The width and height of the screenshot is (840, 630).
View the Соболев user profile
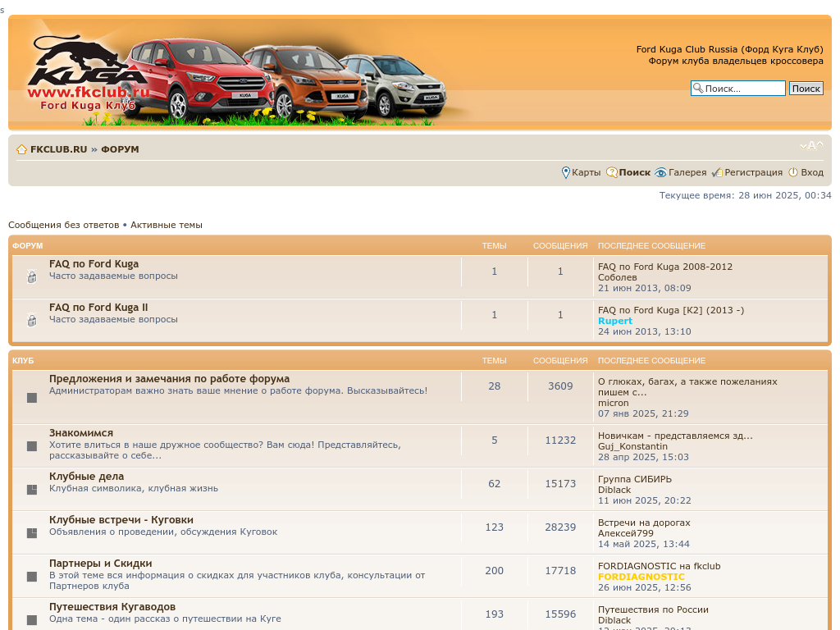(618, 277)
